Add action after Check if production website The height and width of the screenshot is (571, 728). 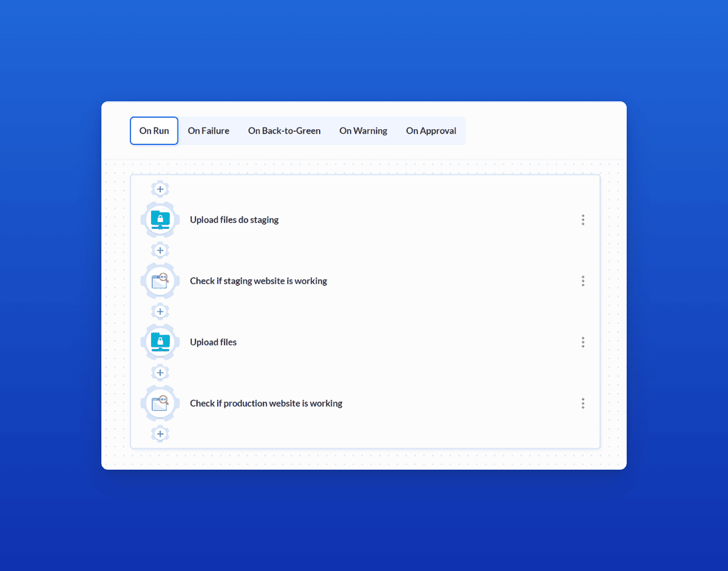(x=160, y=434)
